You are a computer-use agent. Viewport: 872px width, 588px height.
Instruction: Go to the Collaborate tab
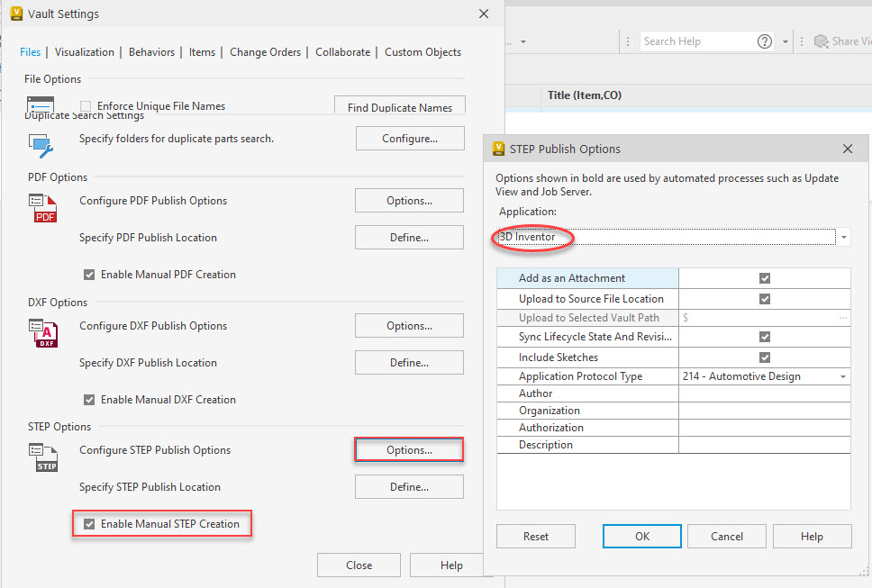[x=342, y=51]
